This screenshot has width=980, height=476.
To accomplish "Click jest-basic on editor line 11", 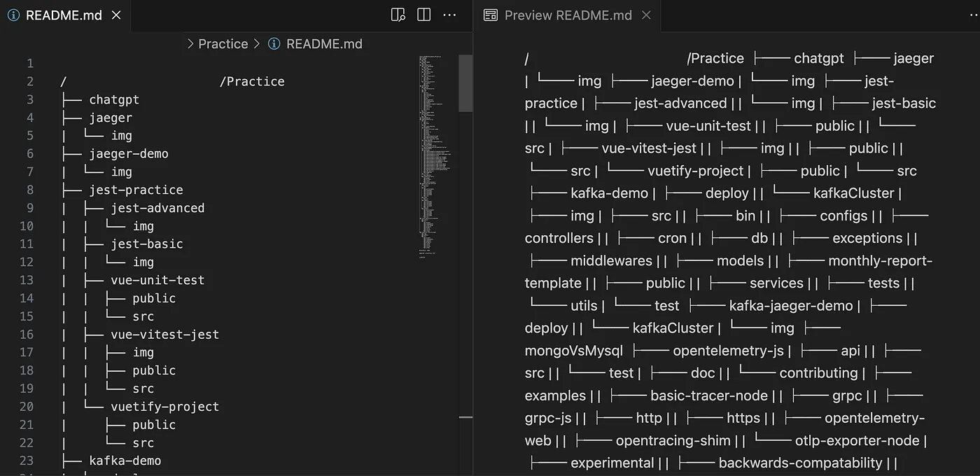I will click(147, 244).
